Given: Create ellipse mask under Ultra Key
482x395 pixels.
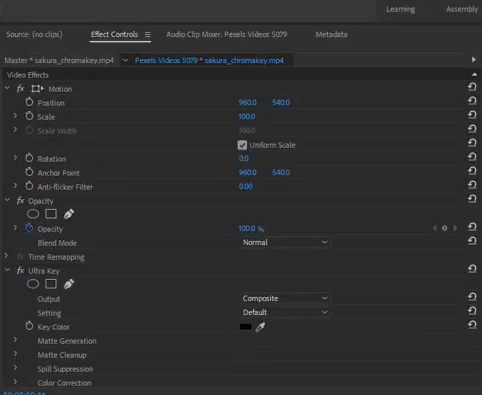Looking at the screenshot, I should (x=33, y=284).
